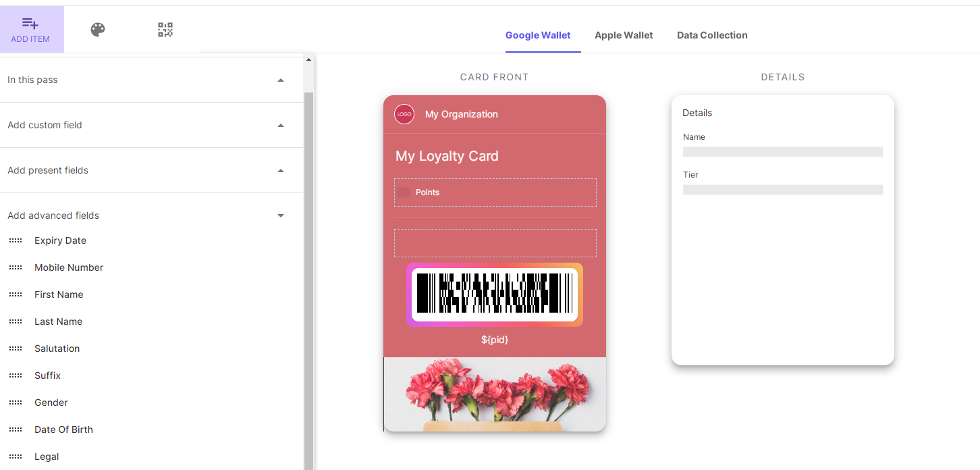The width and height of the screenshot is (980, 470).
Task: Toggle the Add custom field section arrow
Action: click(281, 126)
